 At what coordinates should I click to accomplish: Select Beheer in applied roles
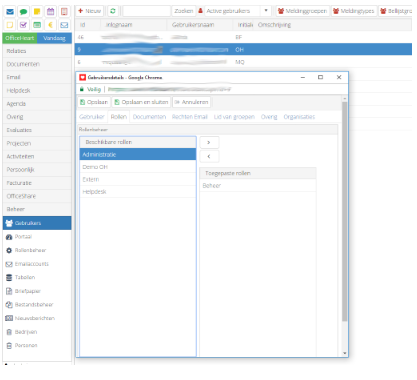tap(258, 186)
